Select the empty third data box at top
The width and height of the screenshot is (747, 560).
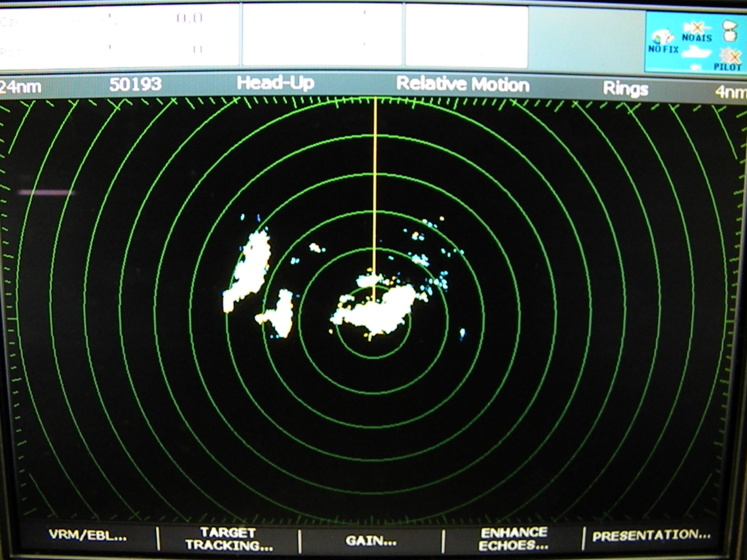(x=467, y=37)
